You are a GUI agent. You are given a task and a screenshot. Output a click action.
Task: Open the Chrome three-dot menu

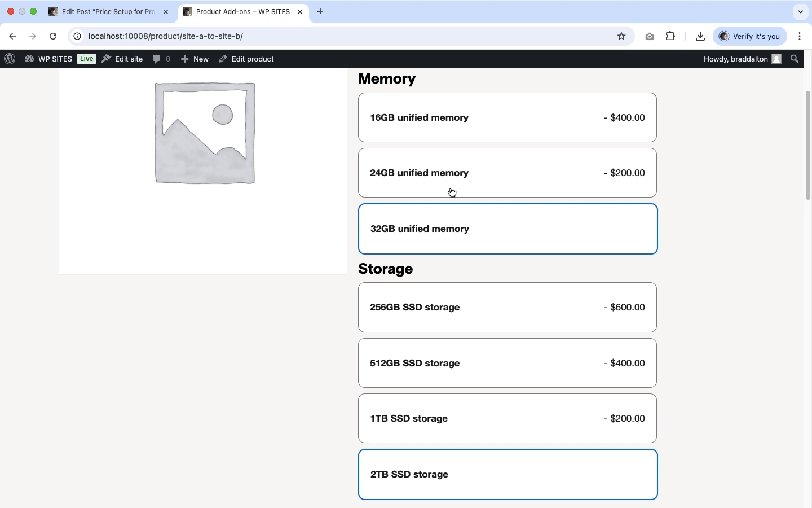point(800,36)
